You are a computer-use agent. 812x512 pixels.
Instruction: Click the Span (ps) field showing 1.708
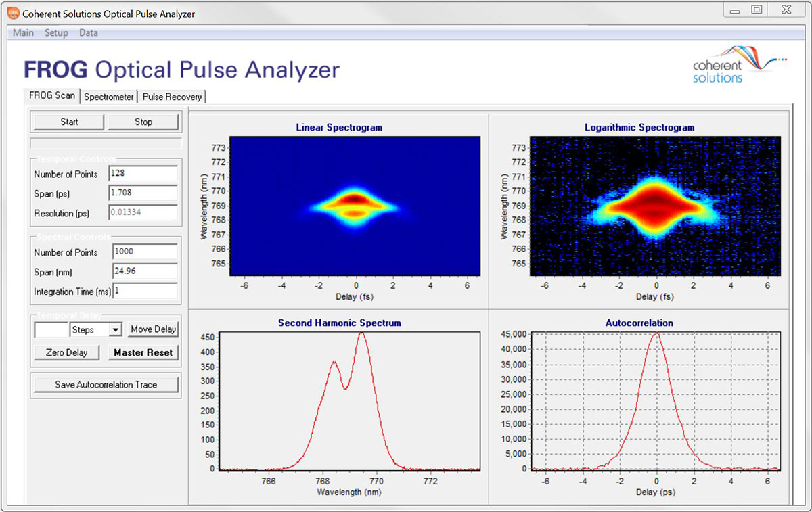143,193
